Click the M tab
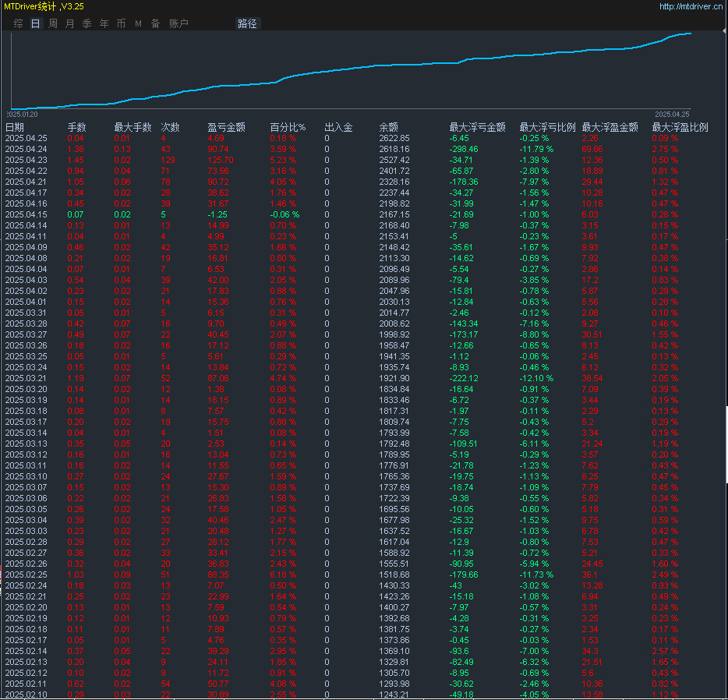This screenshot has height=700, width=728. click(x=138, y=23)
